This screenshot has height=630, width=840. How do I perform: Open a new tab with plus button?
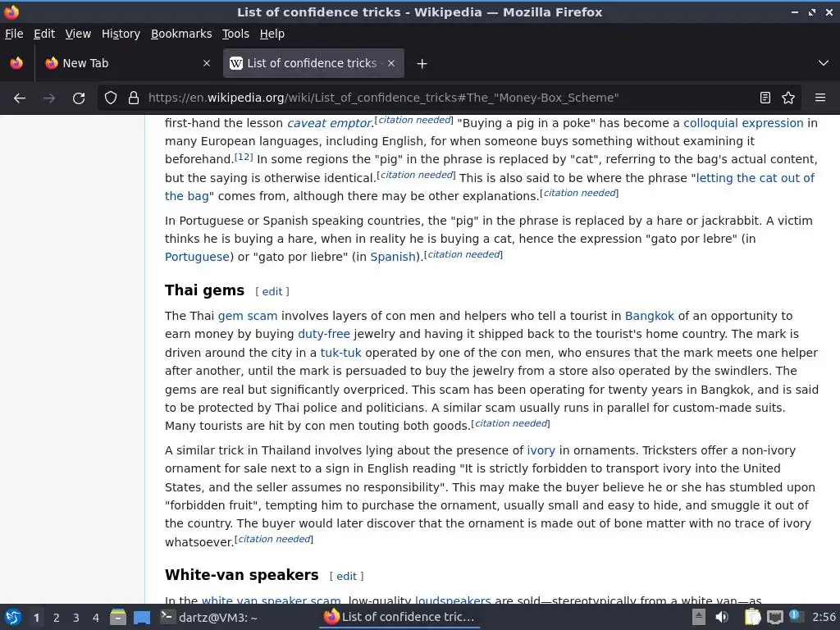[422, 64]
